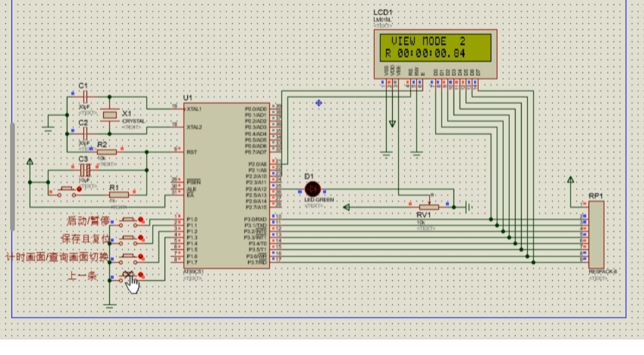The width and height of the screenshot is (644, 355).
Task: Select the power terminal arrow left of RV1
Action: tap(346, 207)
